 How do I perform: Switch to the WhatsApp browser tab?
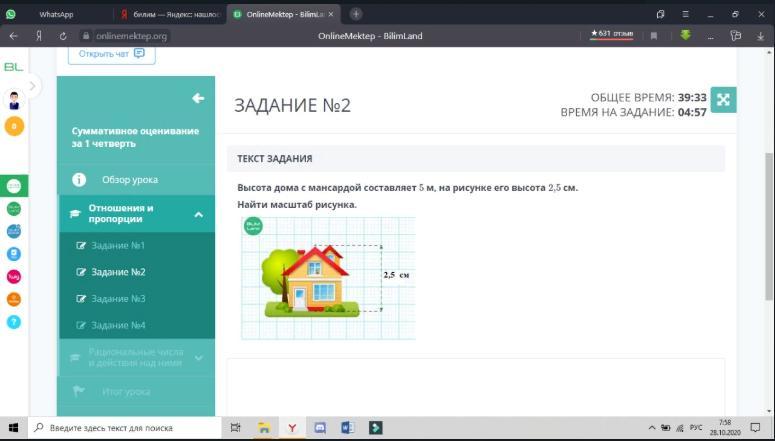pos(56,14)
